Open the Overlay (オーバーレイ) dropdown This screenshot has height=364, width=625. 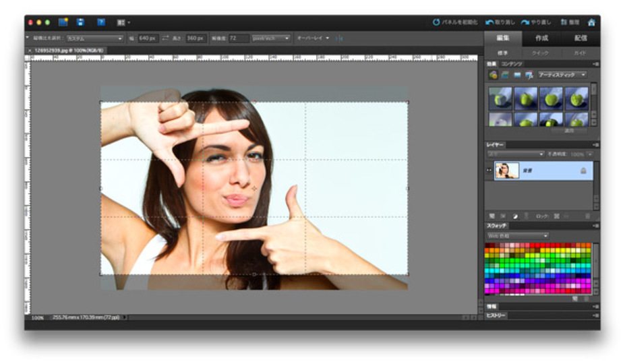[313, 38]
